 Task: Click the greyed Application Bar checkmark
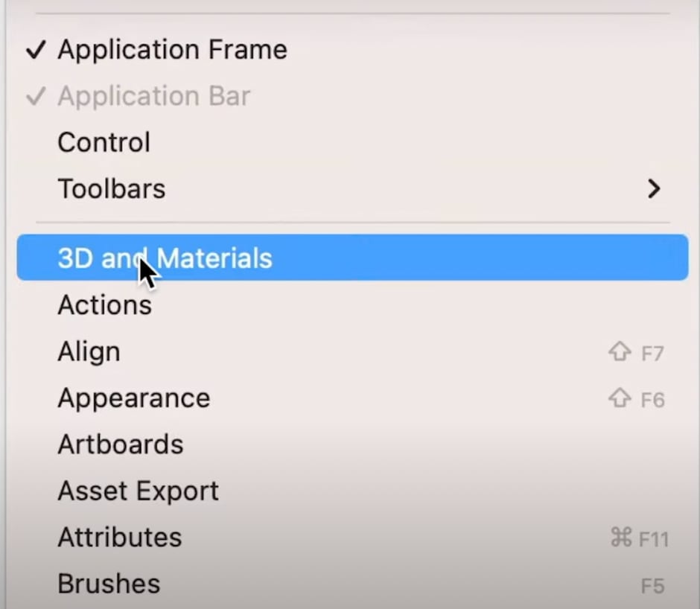click(x=36, y=97)
